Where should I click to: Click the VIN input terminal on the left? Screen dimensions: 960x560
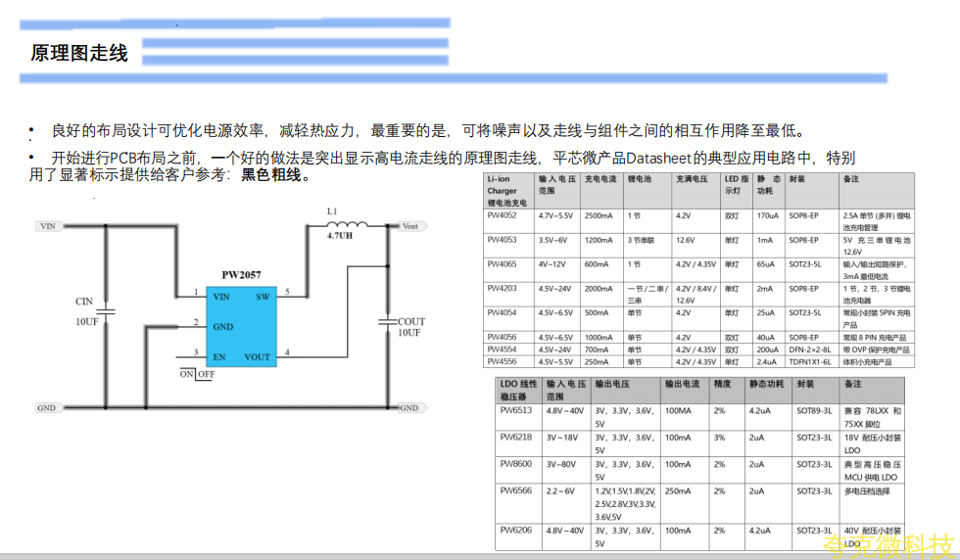(48, 226)
